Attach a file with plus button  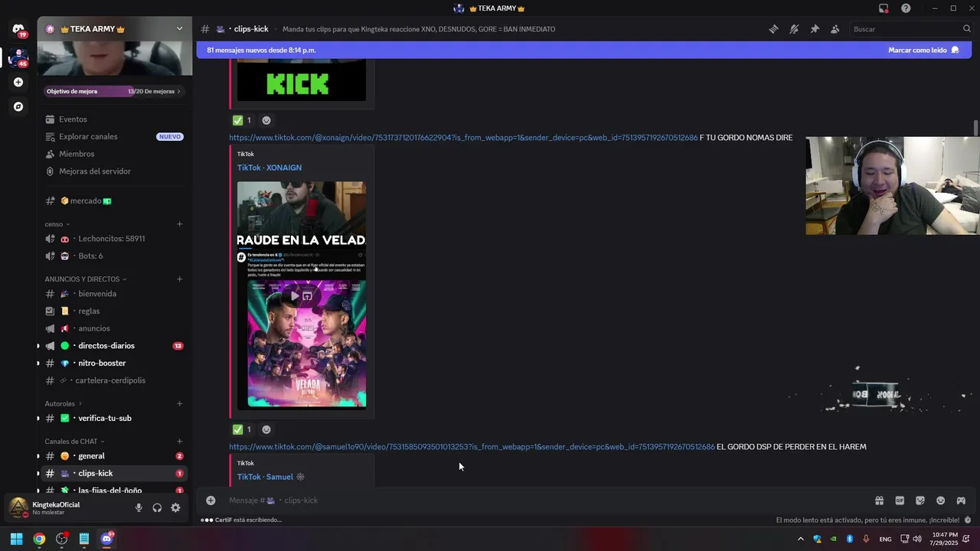coord(211,500)
